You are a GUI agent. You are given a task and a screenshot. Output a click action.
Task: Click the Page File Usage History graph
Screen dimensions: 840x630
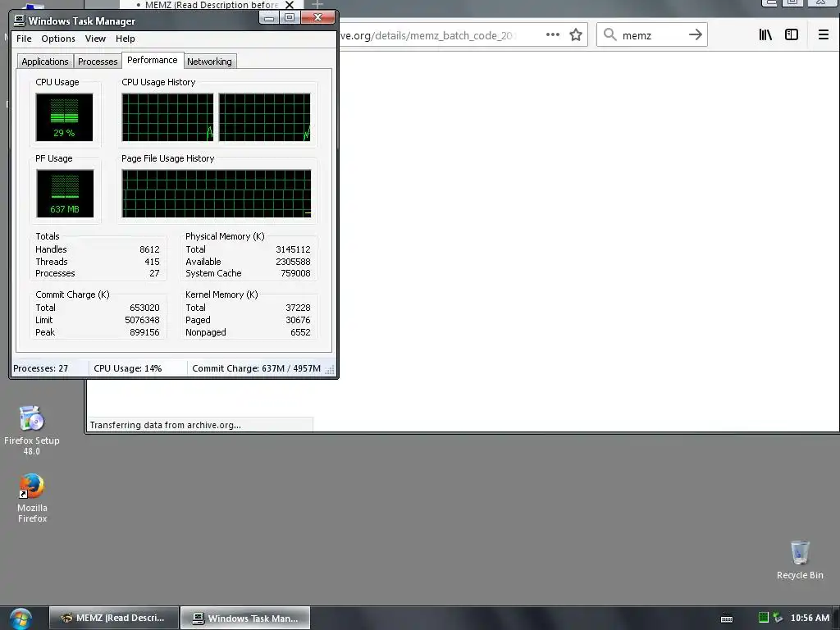point(217,194)
